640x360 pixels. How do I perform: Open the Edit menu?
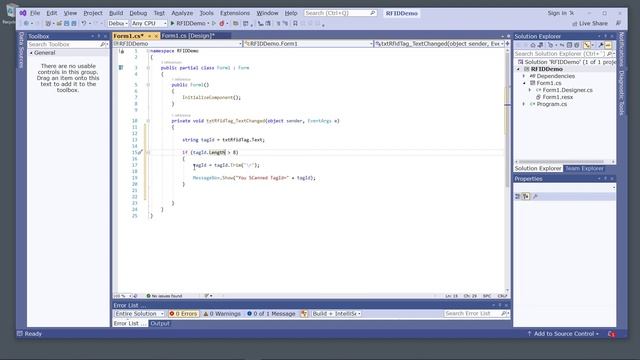point(51,13)
